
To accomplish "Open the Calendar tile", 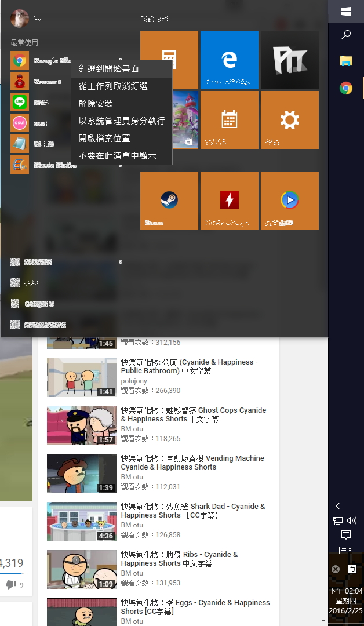I will [230, 120].
